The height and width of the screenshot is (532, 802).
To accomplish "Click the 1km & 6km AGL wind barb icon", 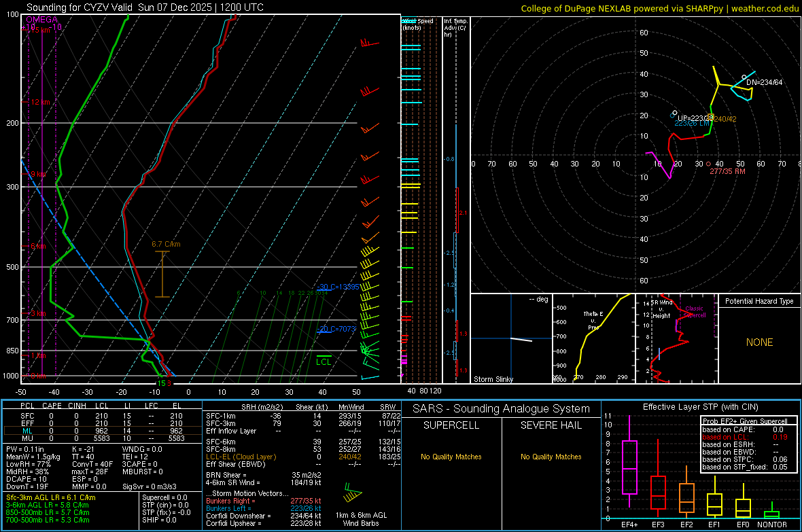I will (353, 493).
